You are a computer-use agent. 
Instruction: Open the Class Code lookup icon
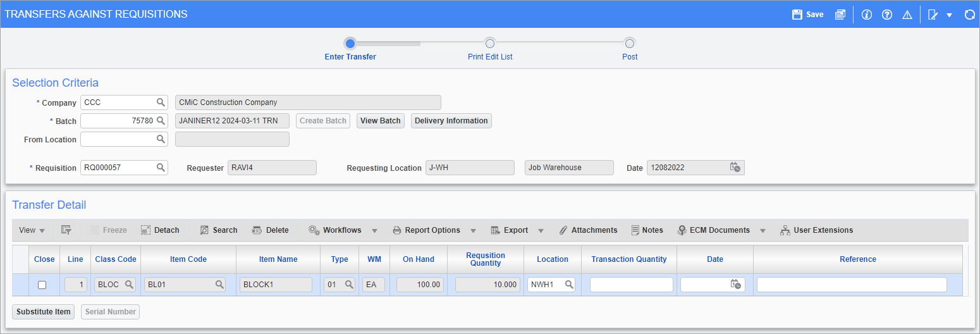(129, 285)
